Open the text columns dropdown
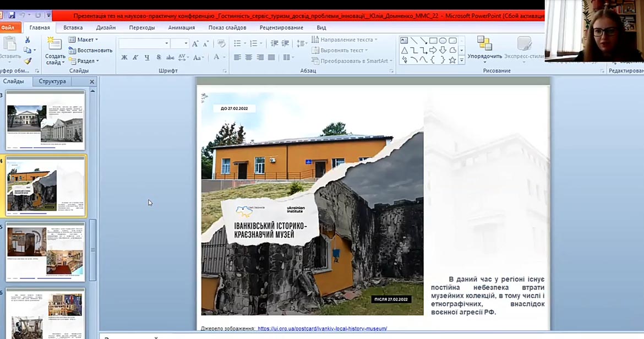The height and width of the screenshot is (339, 644). pos(288,57)
